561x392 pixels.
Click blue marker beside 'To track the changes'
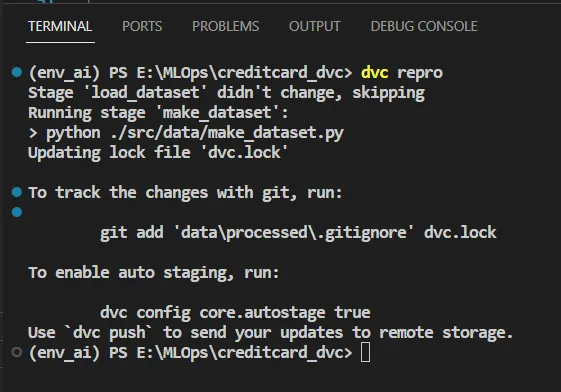pyautogui.click(x=17, y=192)
